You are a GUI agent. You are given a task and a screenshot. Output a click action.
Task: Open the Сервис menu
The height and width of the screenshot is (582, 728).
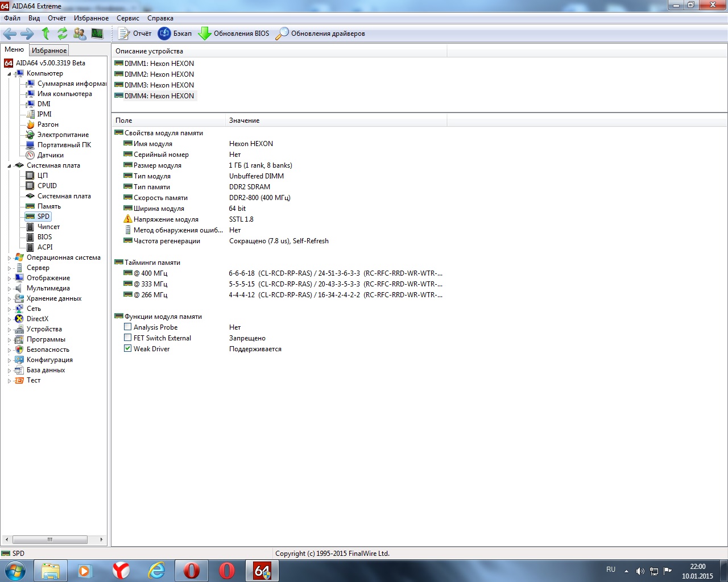coord(128,18)
